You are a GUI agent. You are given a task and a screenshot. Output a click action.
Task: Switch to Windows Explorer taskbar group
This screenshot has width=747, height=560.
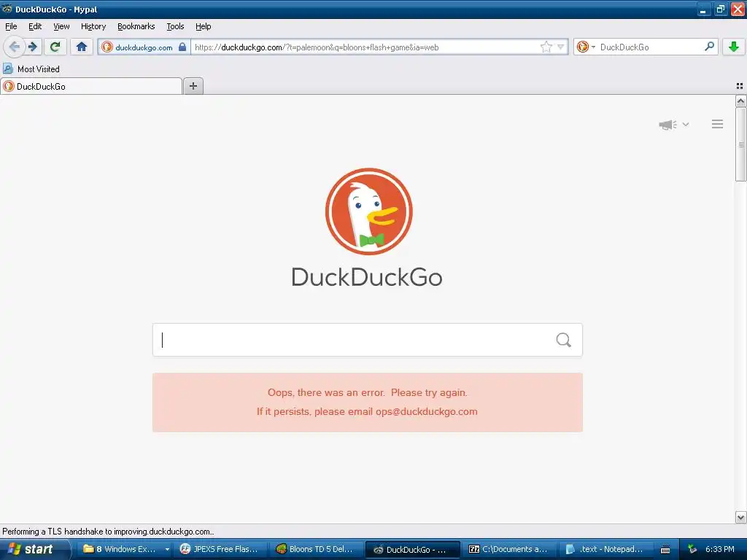tap(125, 549)
